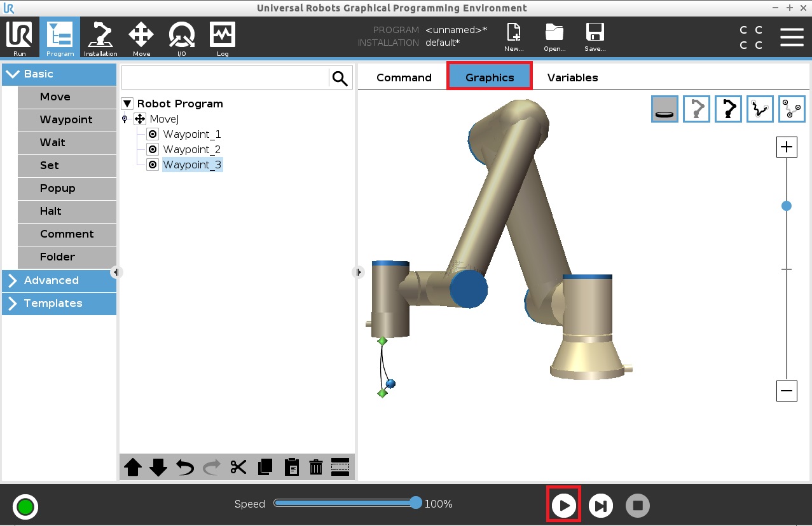
Task: Move selected node down with down arrow
Action: (158, 468)
